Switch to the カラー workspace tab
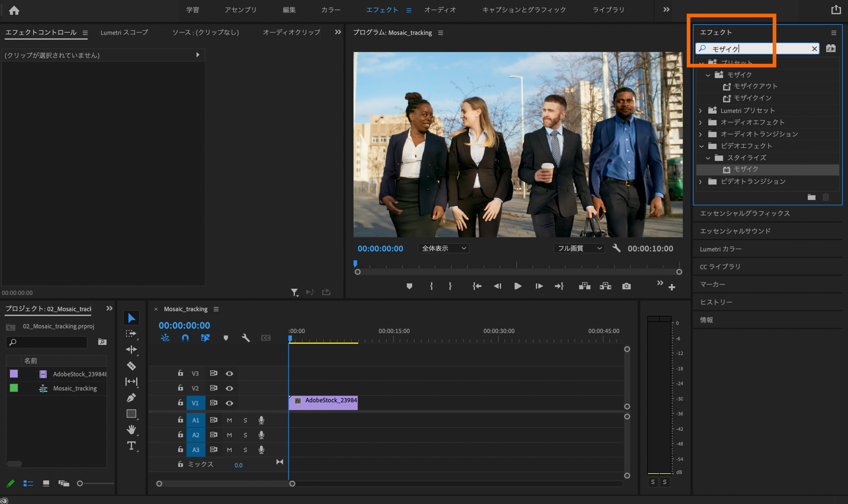 330,10
